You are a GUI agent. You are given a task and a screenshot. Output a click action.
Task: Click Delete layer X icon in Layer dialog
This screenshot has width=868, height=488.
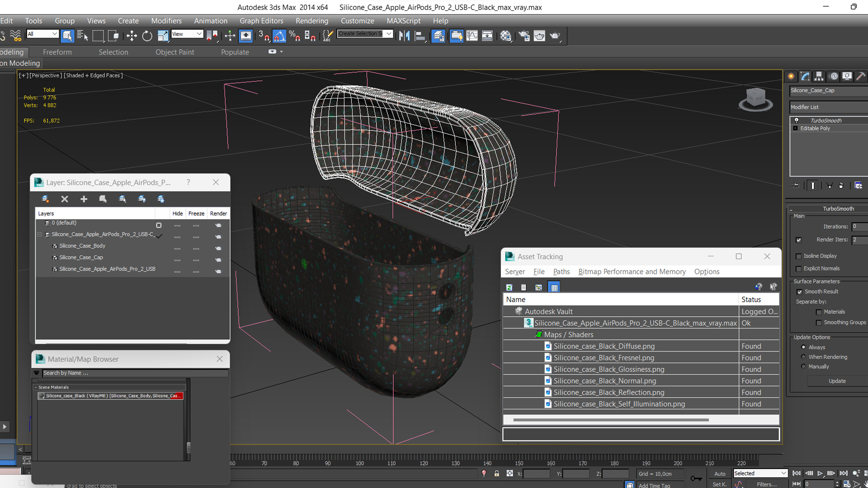point(65,199)
